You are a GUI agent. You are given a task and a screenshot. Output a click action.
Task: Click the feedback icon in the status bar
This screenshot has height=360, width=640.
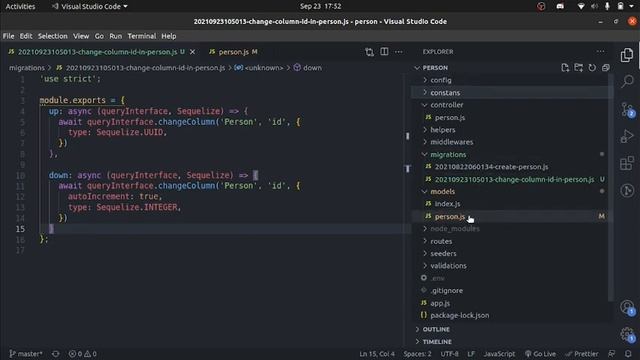[x=611, y=354]
